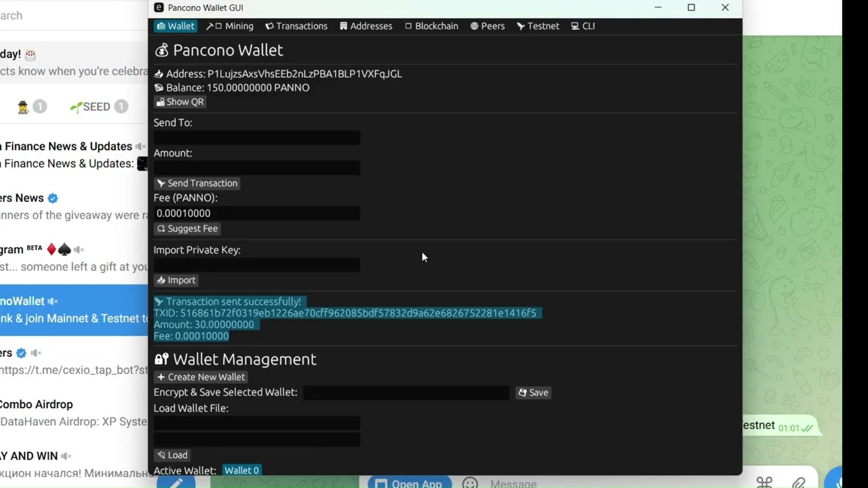
Task: Click the Load wallet file button
Action: tap(172, 455)
